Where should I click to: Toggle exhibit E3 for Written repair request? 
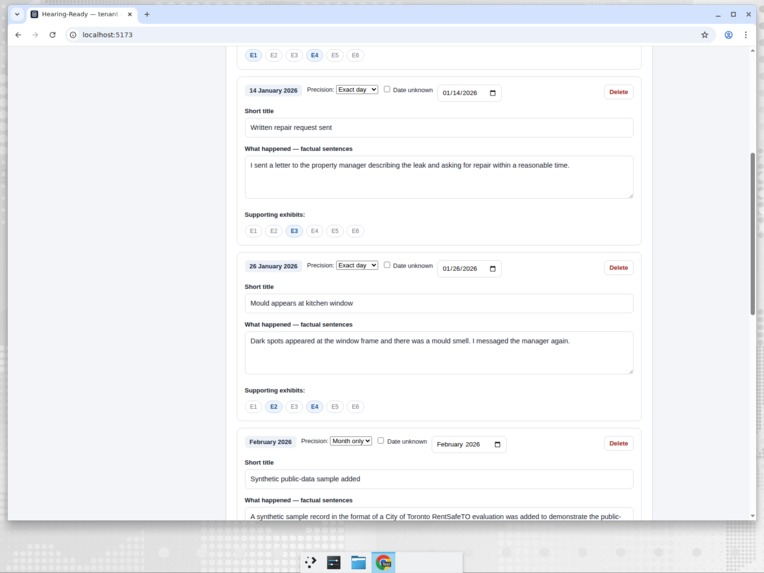[x=294, y=231]
